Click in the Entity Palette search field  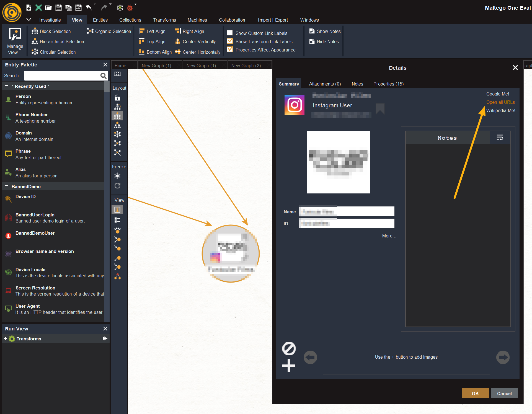click(62, 76)
